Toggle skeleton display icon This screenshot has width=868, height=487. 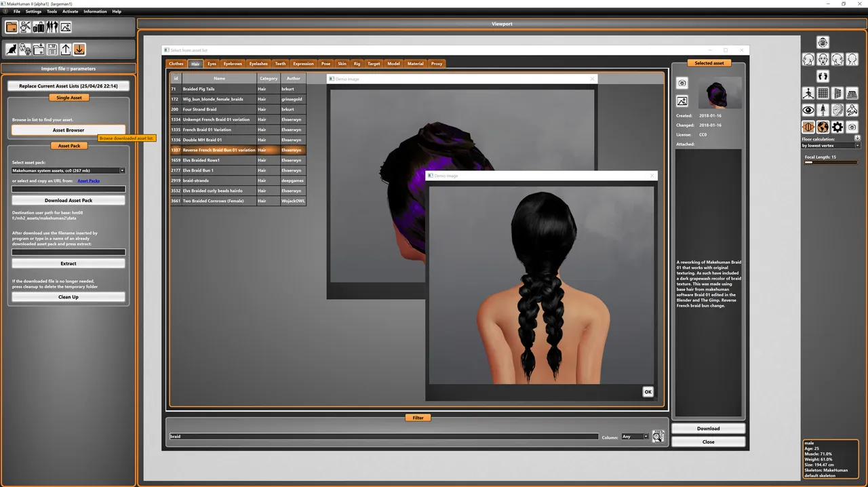(x=823, y=110)
